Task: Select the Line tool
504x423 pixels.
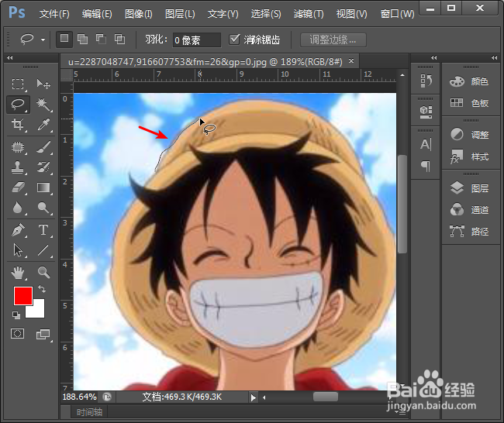Action: tap(43, 250)
